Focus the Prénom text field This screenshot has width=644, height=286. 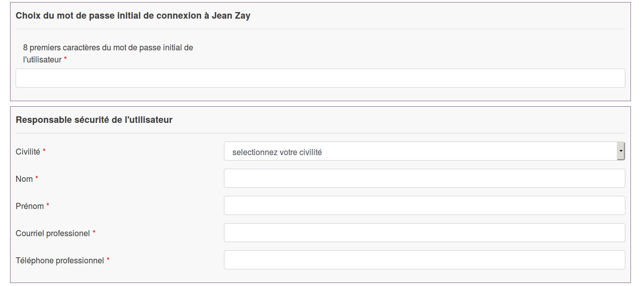click(x=424, y=205)
